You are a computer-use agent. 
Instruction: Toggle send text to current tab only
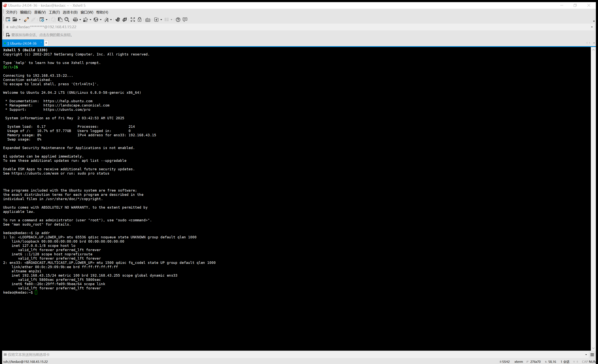5,355
